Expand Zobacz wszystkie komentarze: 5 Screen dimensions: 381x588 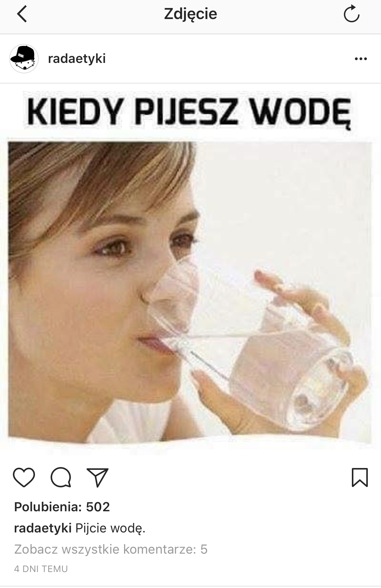pos(111,549)
